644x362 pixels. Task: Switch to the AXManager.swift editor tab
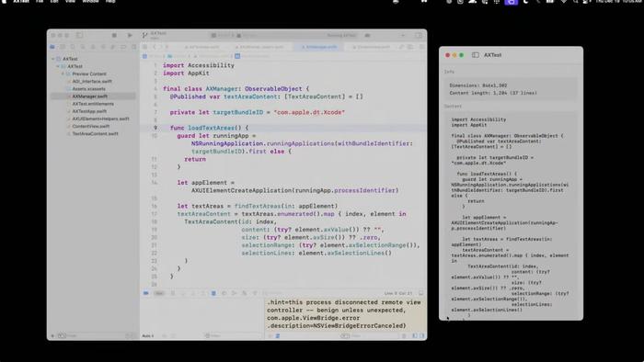[318, 47]
